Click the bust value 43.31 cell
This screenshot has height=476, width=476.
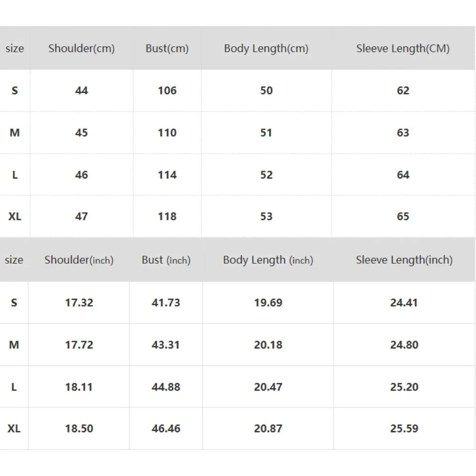(x=166, y=345)
